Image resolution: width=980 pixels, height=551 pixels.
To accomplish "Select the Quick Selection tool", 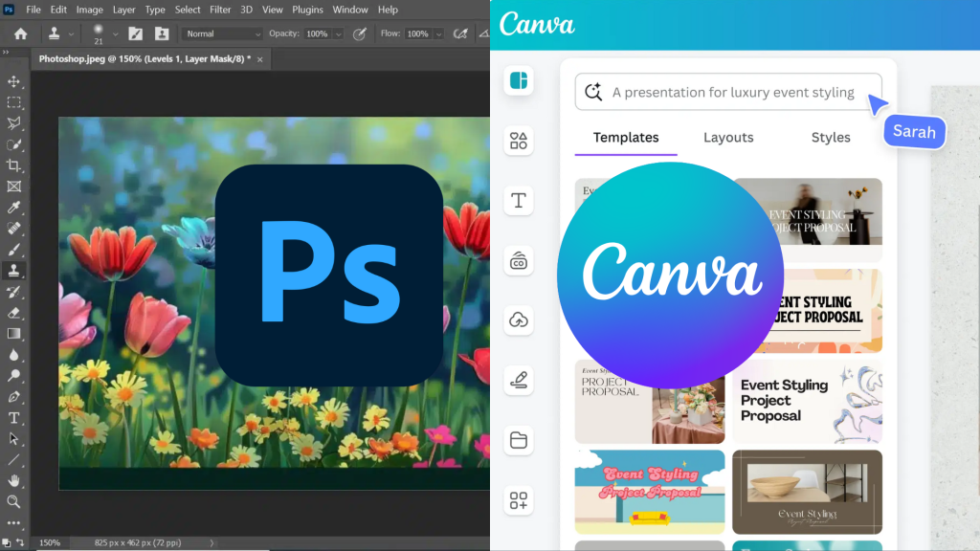I will (13, 144).
